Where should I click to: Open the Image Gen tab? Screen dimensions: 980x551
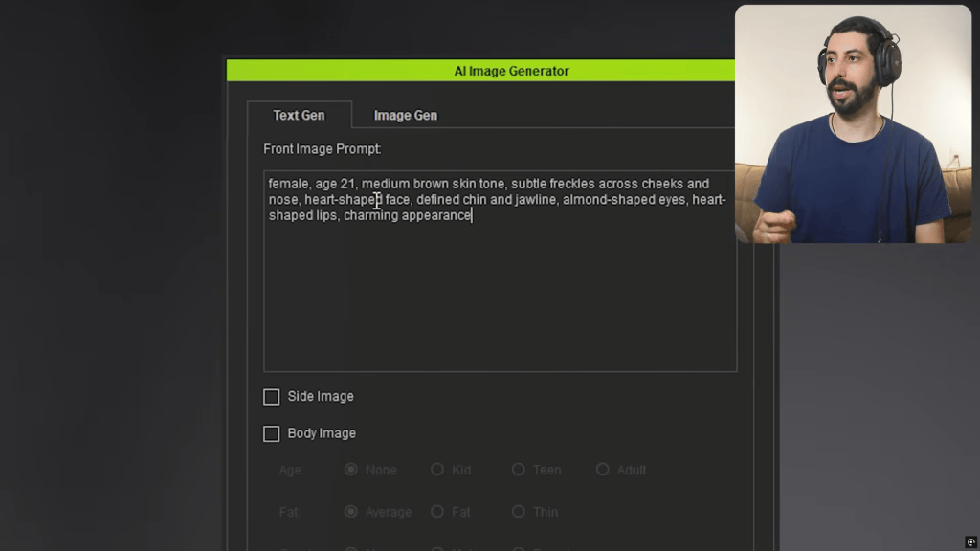[406, 115]
